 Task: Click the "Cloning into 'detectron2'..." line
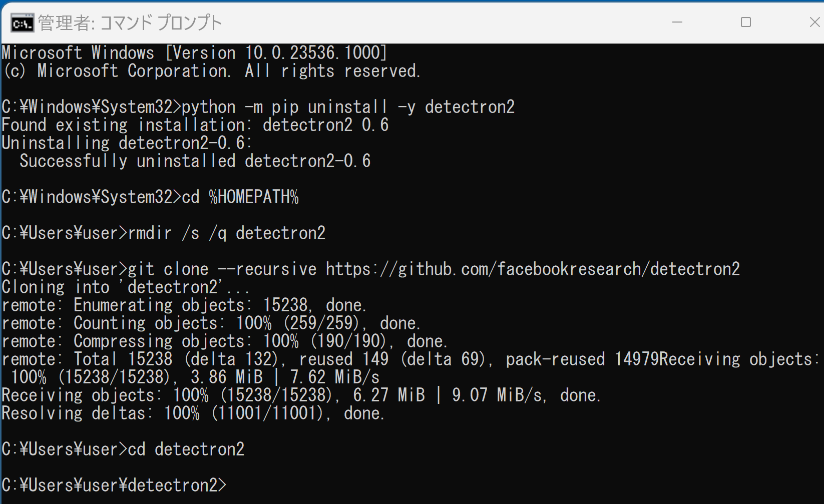click(125, 287)
